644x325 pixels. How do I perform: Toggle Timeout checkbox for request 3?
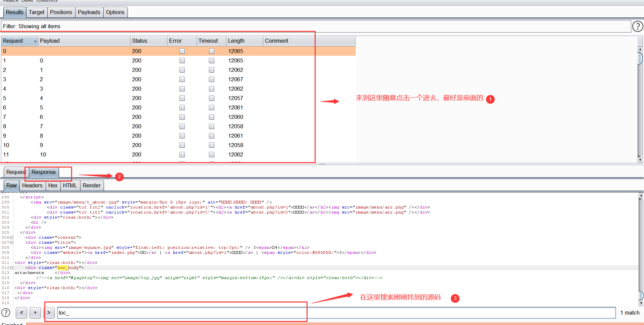212,79
